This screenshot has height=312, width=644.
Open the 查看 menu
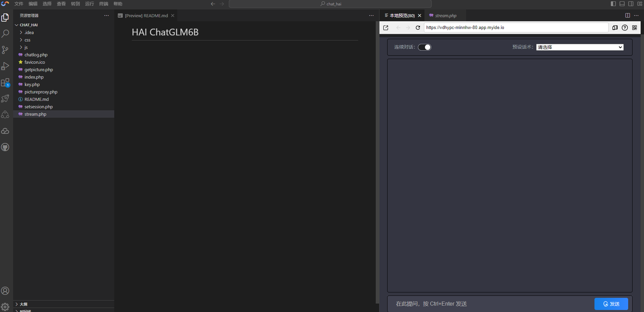(61, 4)
